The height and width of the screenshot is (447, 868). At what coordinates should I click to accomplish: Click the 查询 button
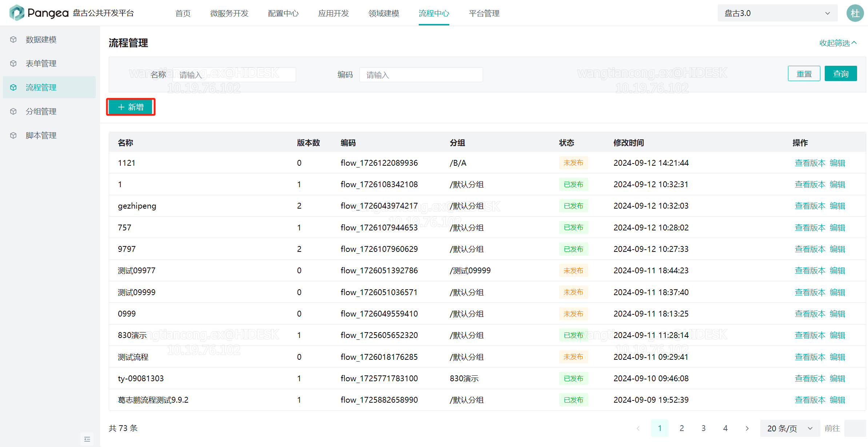841,74
